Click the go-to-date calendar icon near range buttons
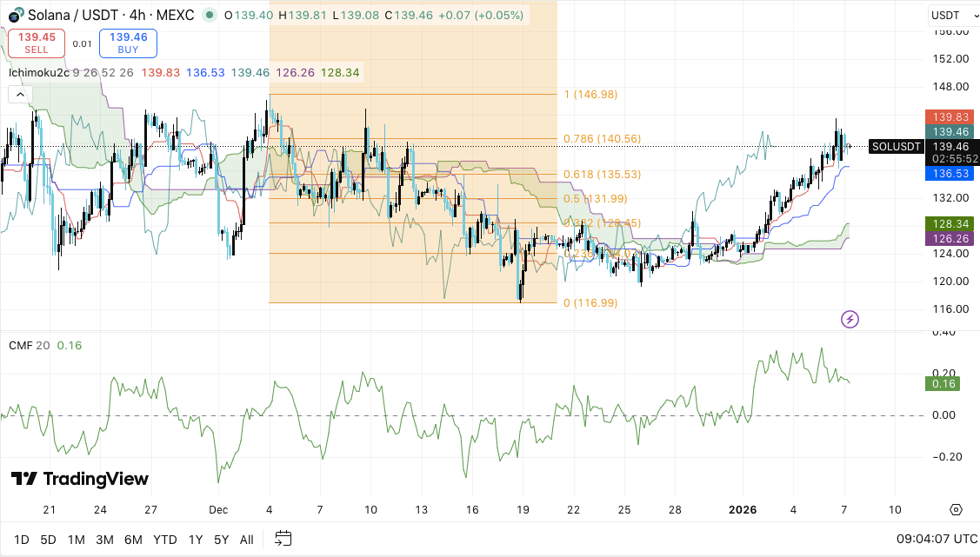980x557 pixels. (x=283, y=539)
